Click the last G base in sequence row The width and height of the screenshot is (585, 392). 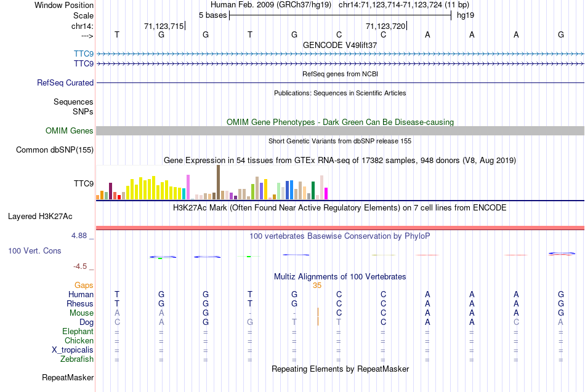coord(561,34)
